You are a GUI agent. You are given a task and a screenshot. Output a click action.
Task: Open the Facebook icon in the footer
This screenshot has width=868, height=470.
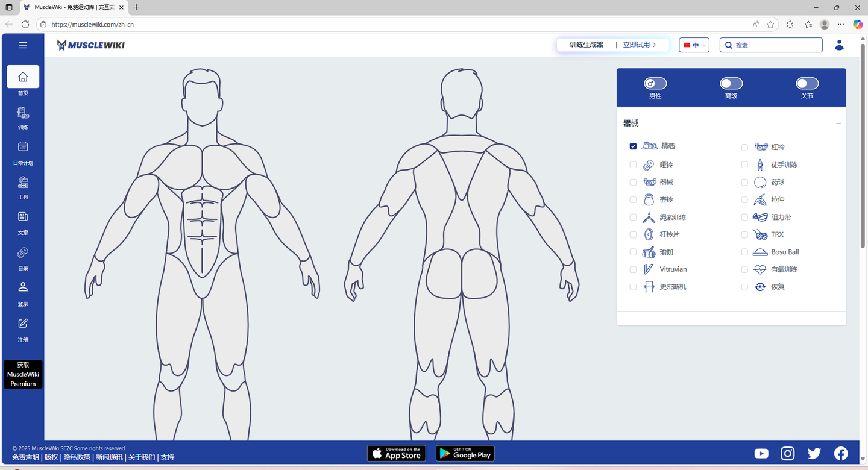point(841,453)
